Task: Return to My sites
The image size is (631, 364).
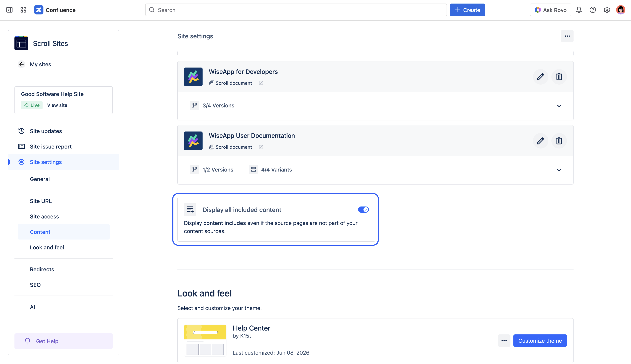Action: click(x=40, y=64)
